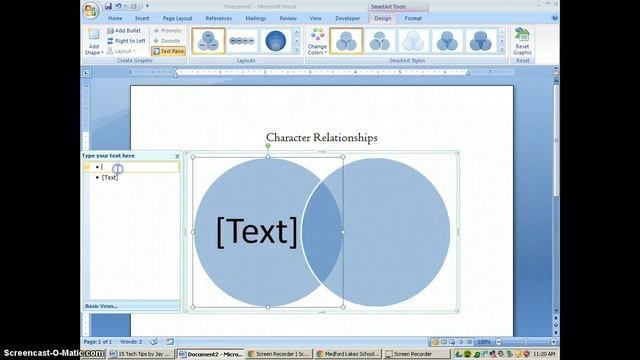Open 'Medford Lakes School...' taskbar item
The width and height of the screenshot is (640, 360).
348,354
